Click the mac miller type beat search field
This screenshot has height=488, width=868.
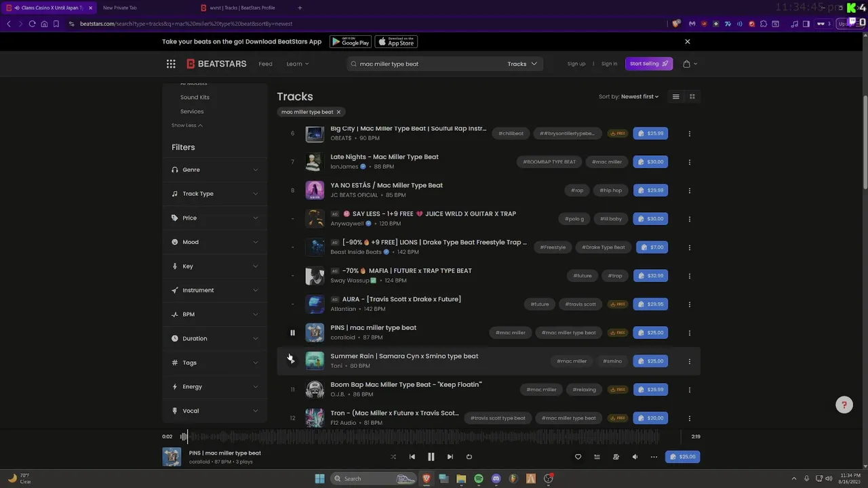pos(427,64)
